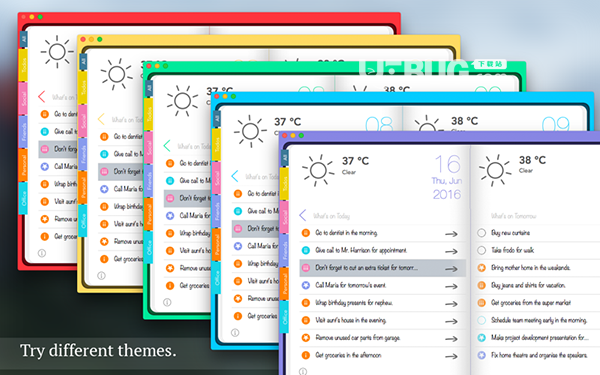The width and height of the screenshot is (600, 375).
Task: Click arrow on Visit aunt's house row
Action: pos(452,321)
